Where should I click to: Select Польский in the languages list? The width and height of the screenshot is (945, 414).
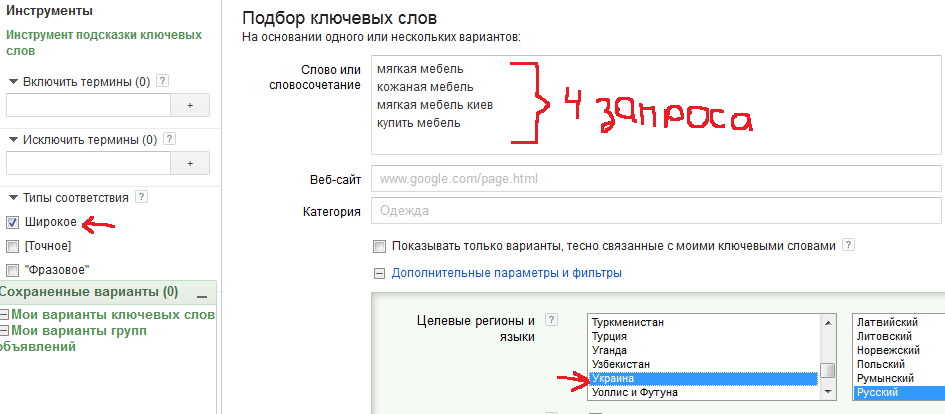tap(878, 364)
